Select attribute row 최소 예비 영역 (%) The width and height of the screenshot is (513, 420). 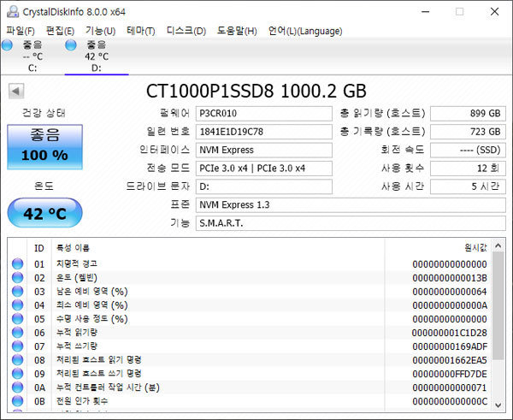[250, 305]
